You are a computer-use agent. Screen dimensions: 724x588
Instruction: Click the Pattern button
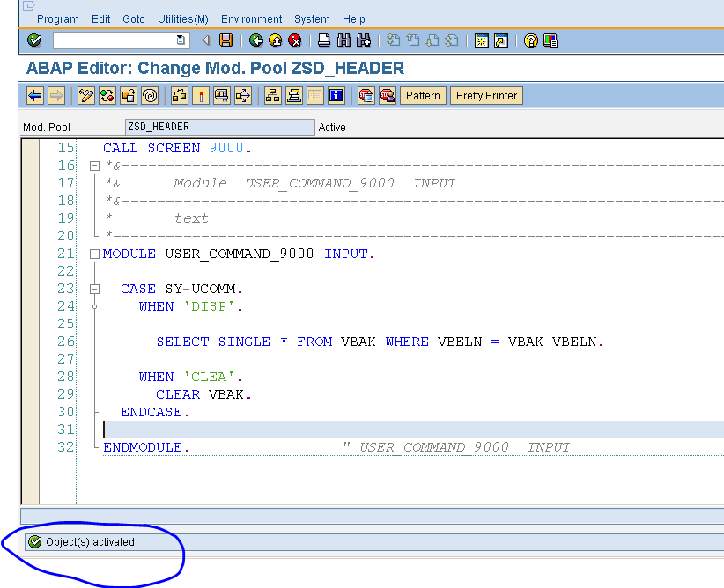point(423,95)
